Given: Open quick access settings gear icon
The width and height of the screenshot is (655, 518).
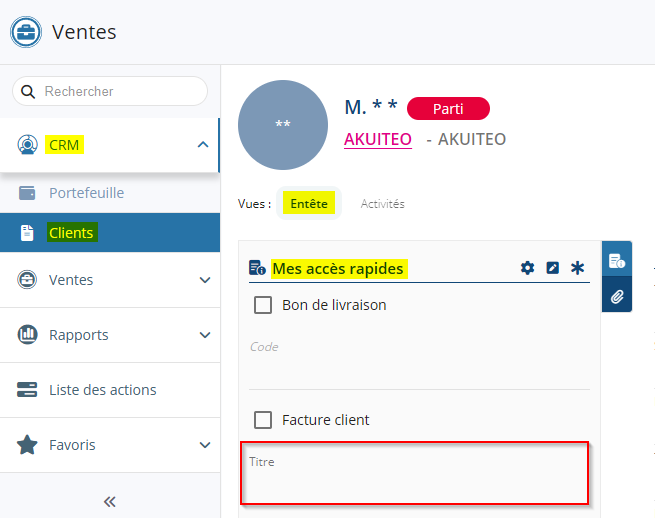Looking at the screenshot, I should click(527, 268).
